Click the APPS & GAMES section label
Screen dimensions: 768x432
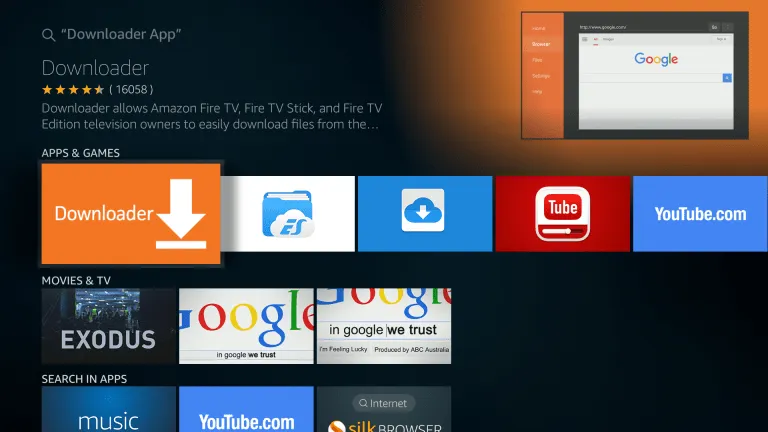coord(81,153)
